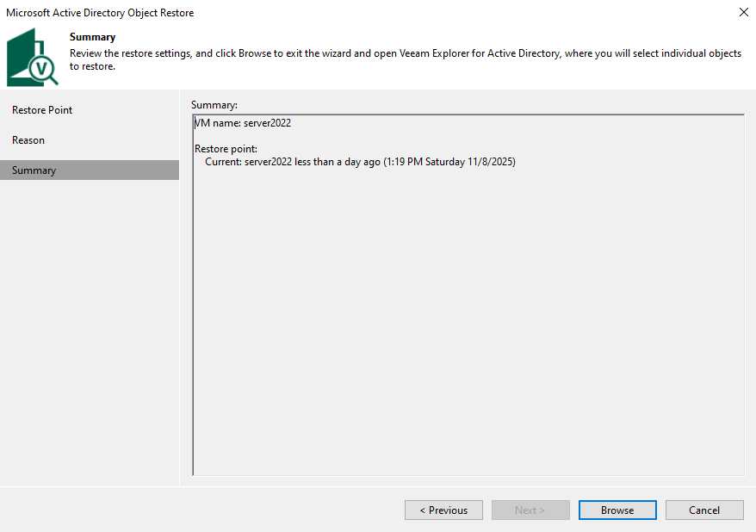Screen dimensions: 756x532
Task: Click the Restore point: line in summary
Action: [226, 149]
